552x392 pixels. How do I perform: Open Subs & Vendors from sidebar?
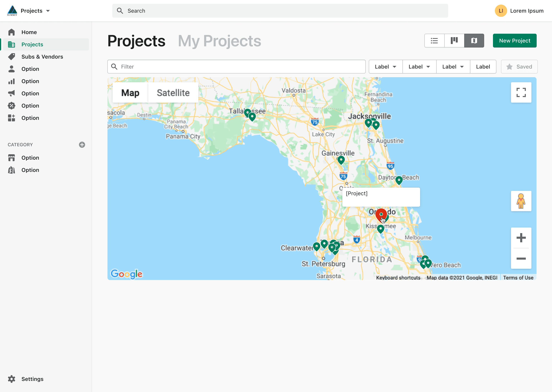42,57
